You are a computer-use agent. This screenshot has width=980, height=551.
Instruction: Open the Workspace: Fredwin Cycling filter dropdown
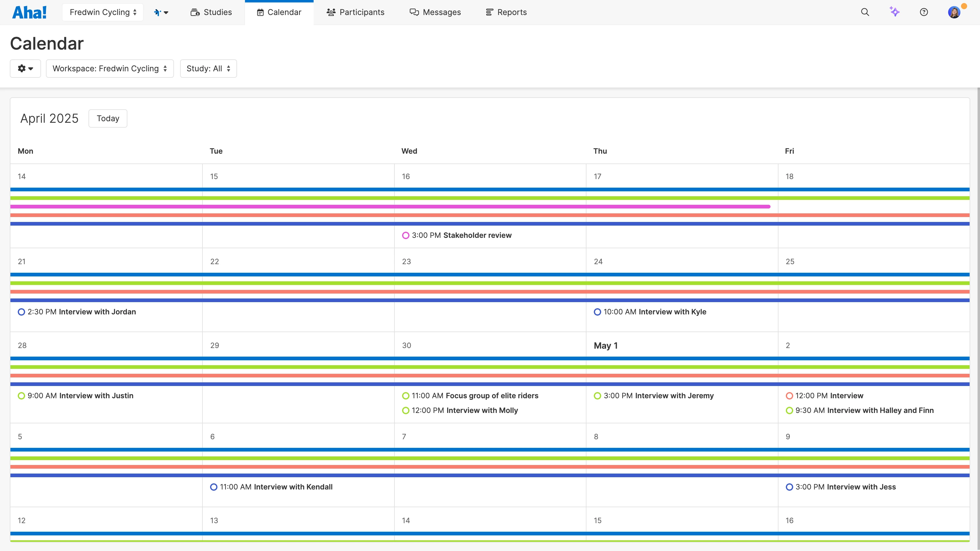click(x=110, y=69)
